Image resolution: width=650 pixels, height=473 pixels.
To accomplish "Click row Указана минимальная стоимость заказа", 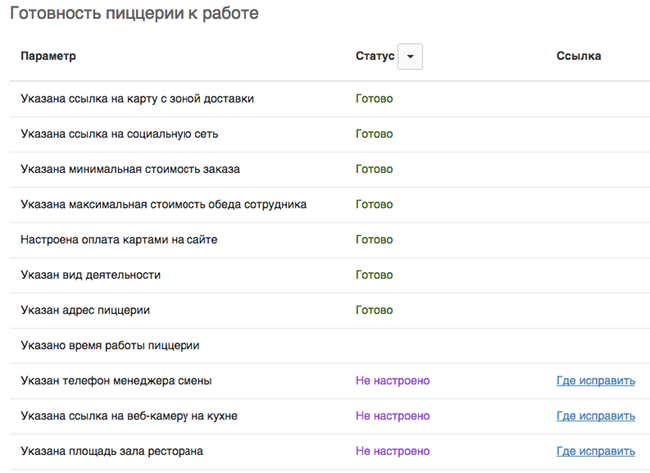I will tap(330, 169).
